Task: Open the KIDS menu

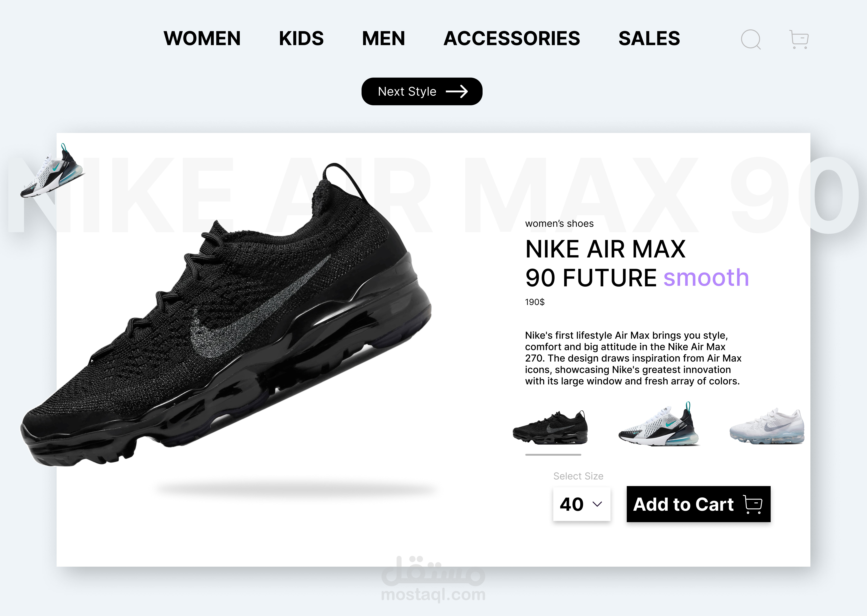Action: (x=301, y=39)
